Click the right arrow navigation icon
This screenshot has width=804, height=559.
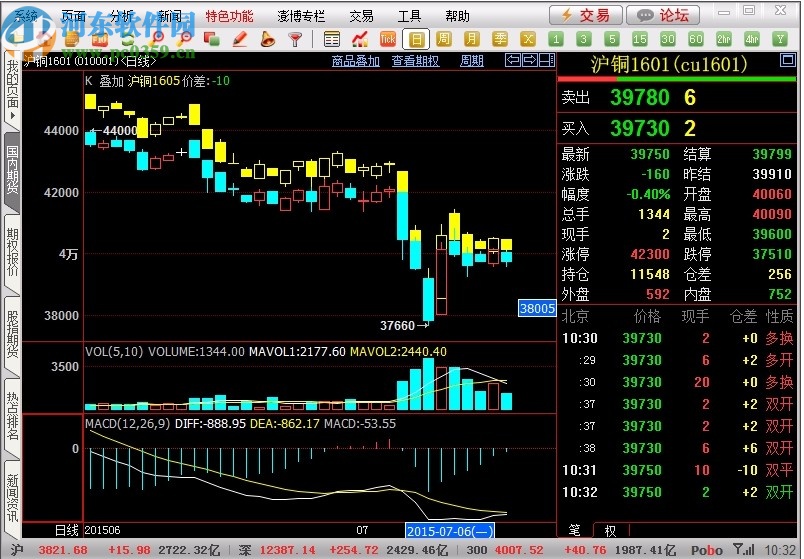(530, 61)
